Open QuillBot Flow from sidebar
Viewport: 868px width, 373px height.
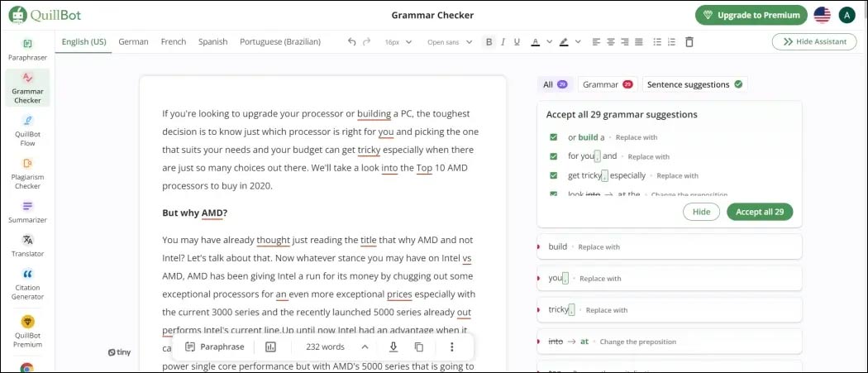pos(27,131)
